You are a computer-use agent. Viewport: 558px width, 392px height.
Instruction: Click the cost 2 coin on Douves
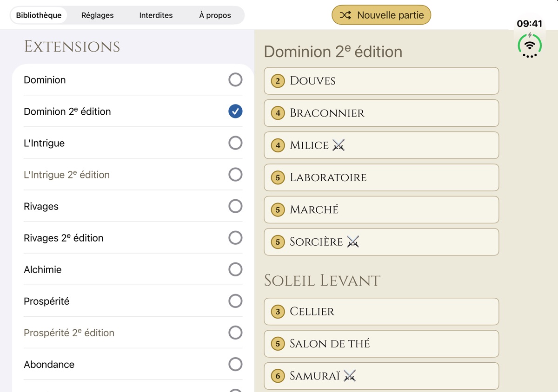coord(278,81)
